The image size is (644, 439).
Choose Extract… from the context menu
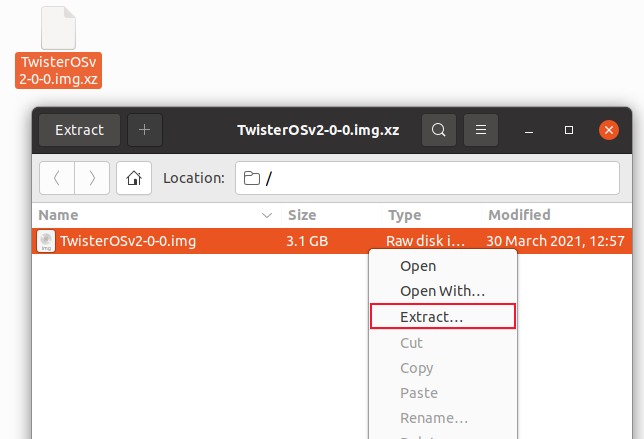pos(442,316)
